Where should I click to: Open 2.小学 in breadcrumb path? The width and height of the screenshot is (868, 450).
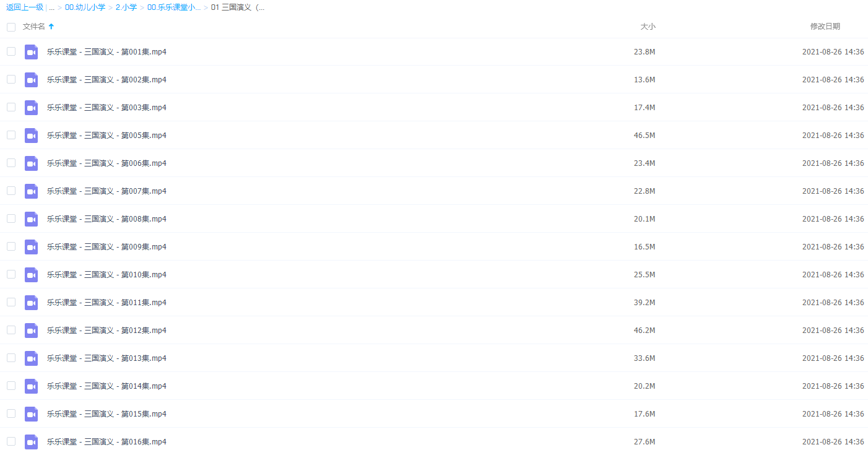pos(126,7)
